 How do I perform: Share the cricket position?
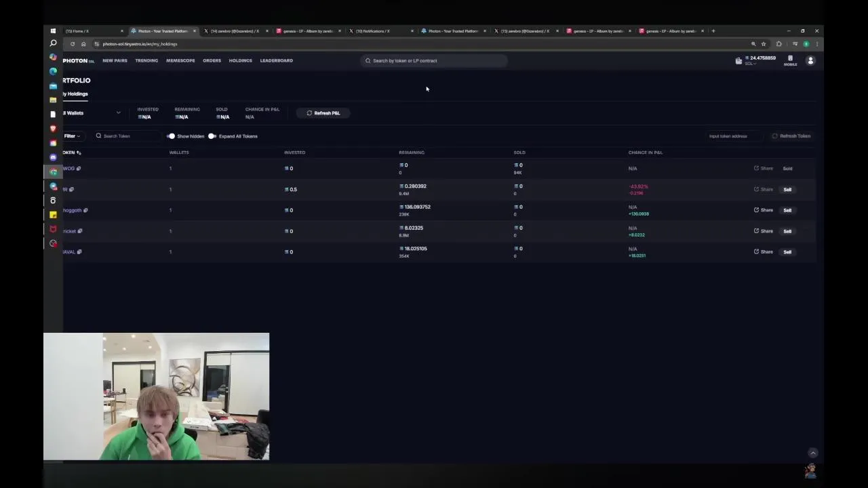(x=764, y=231)
